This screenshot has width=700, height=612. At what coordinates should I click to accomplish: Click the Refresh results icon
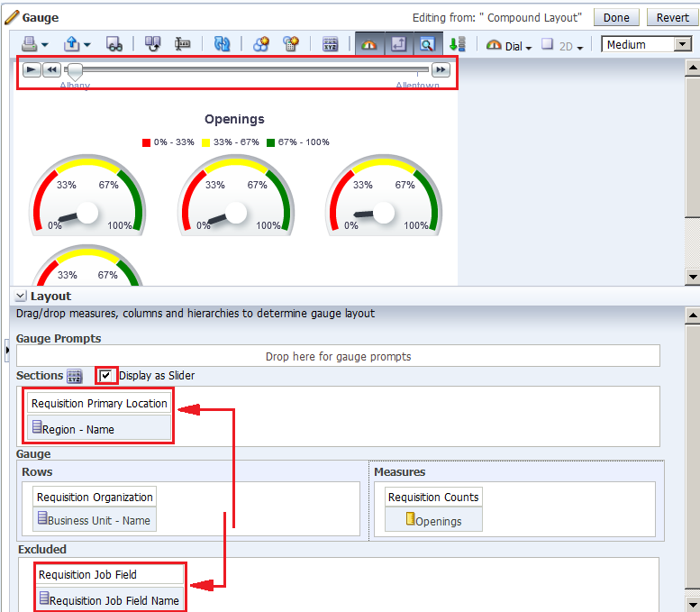(x=222, y=44)
